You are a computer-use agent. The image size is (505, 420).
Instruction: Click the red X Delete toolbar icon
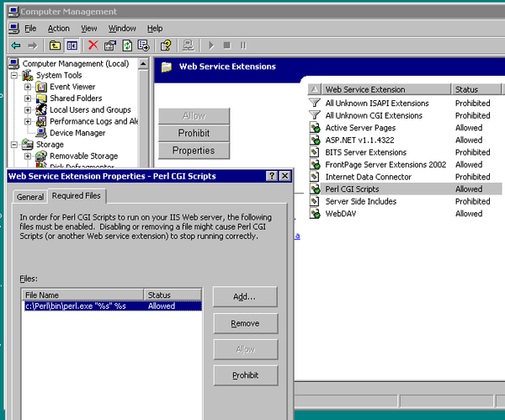[93, 45]
